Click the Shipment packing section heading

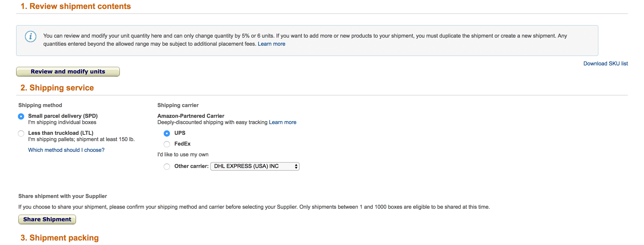click(59, 238)
